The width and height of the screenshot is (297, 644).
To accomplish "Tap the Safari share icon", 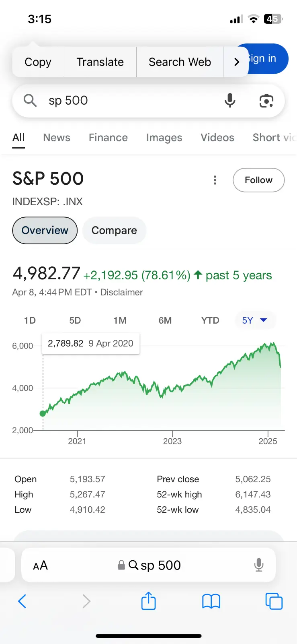I will 148,601.
